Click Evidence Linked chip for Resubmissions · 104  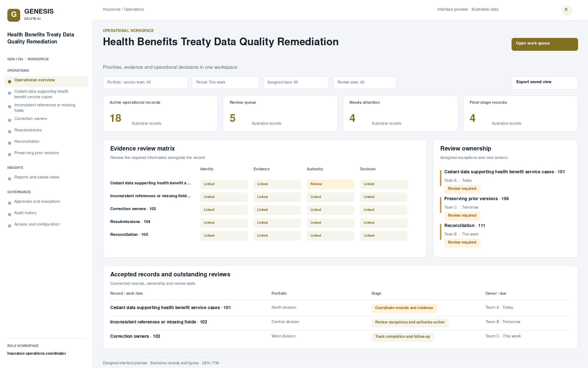(277, 223)
